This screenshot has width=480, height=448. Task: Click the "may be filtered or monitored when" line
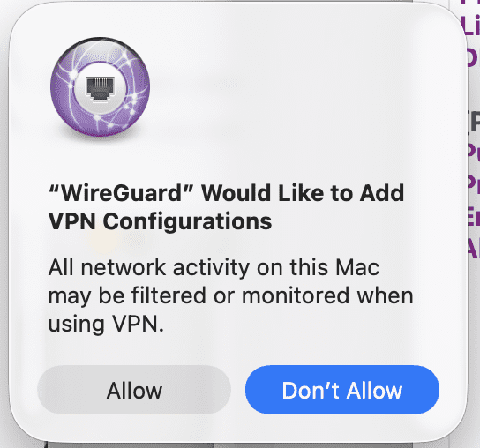[231, 296]
